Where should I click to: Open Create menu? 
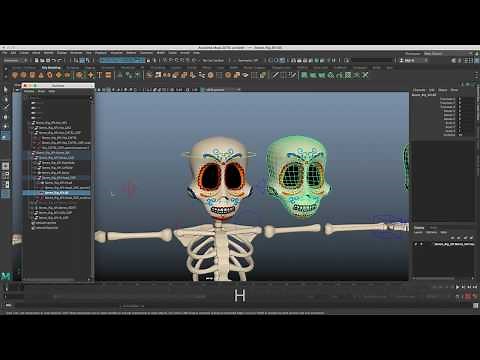click(24, 53)
